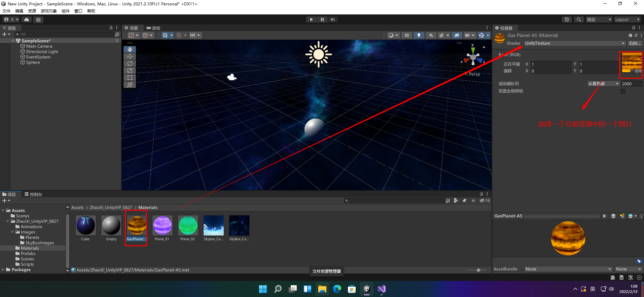
Task: Select the Move tool
Action: 130,56
